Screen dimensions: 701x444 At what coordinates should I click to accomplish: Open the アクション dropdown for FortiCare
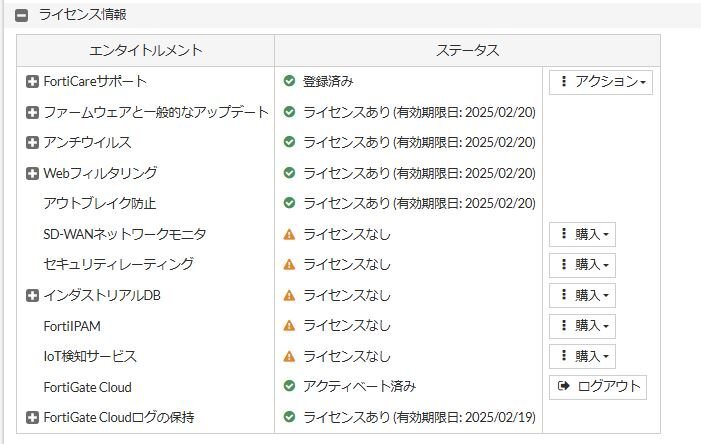tap(600, 81)
